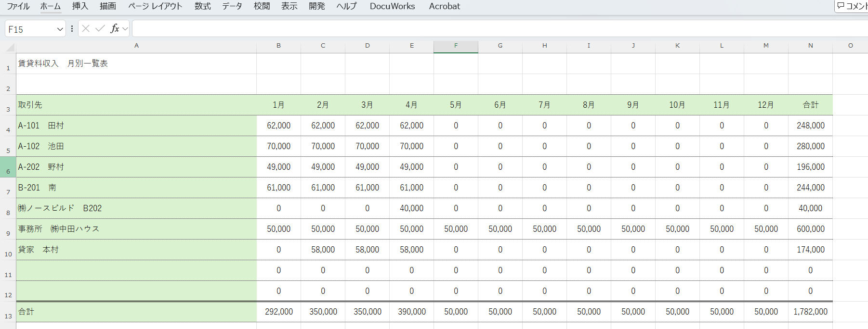Select the grand total cell 1,782,000
This screenshot has width=868, height=329.
(x=810, y=312)
